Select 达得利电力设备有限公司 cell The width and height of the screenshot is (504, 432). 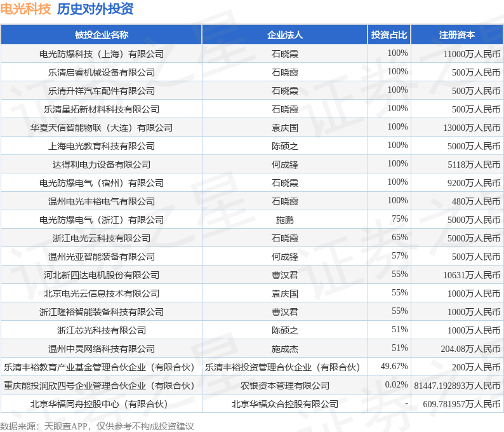[x=102, y=165]
